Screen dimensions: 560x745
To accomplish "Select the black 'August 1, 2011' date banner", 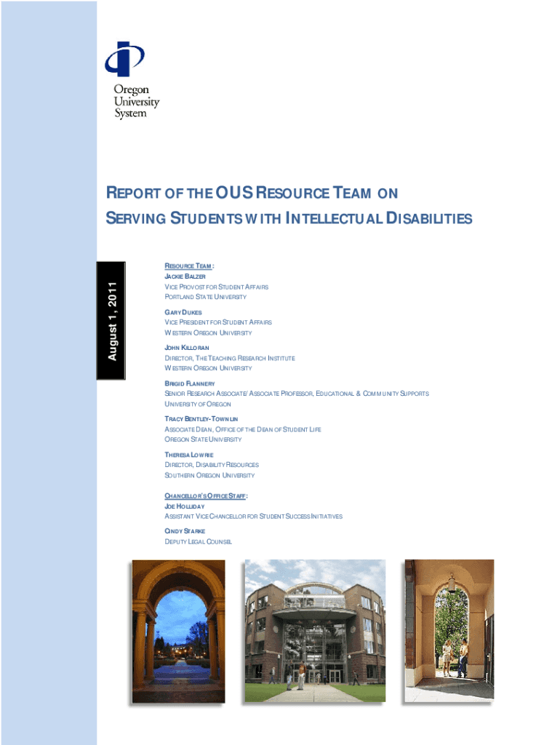I will click(112, 320).
